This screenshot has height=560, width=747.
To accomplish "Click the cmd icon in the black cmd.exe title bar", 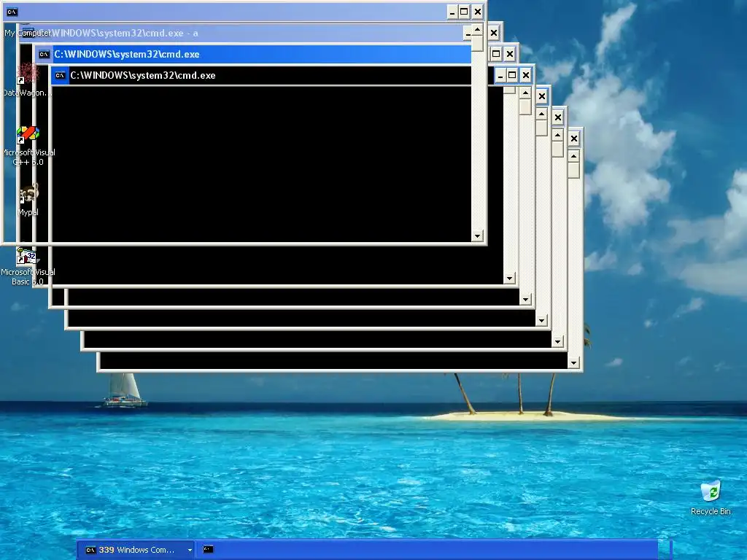I will (60, 75).
